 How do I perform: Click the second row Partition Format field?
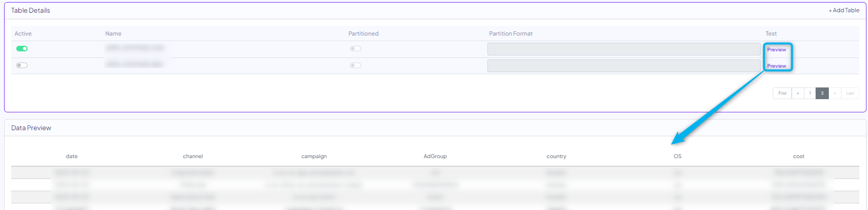tap(623, 66)
